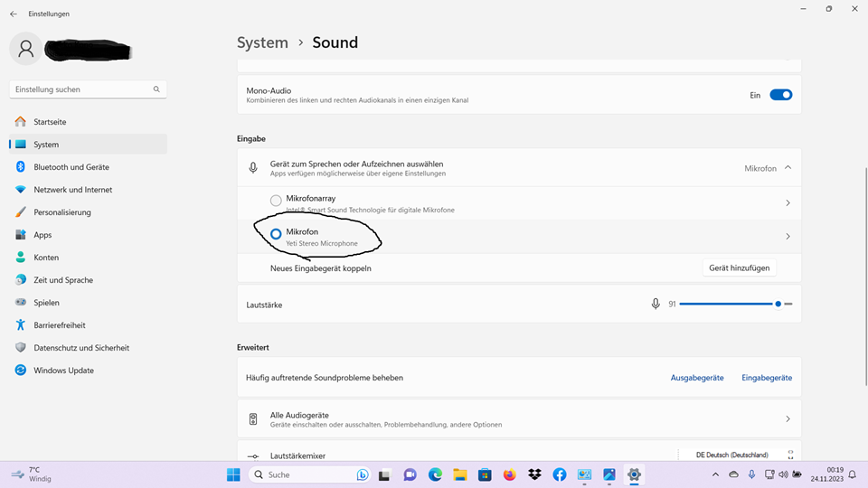Click the microphone mute icon beside Lautstärke

(x=656, y=305)
